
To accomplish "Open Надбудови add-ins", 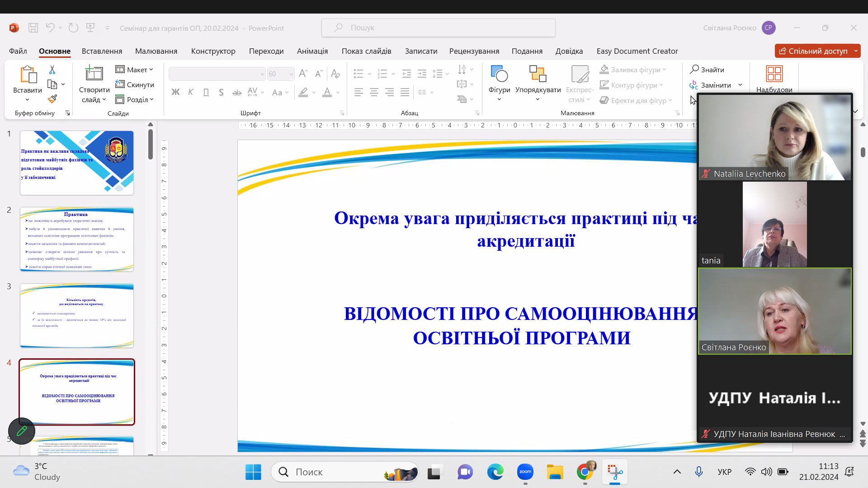I will (774, 74).
